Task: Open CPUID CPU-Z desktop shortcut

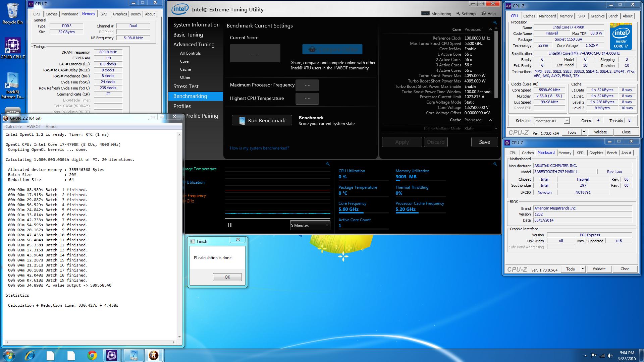Action: tap(13, 48)
